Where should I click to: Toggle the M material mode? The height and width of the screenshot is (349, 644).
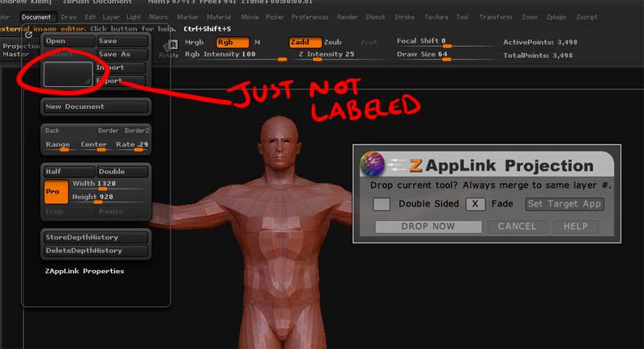pyautogui.click(x=257, y=43)
